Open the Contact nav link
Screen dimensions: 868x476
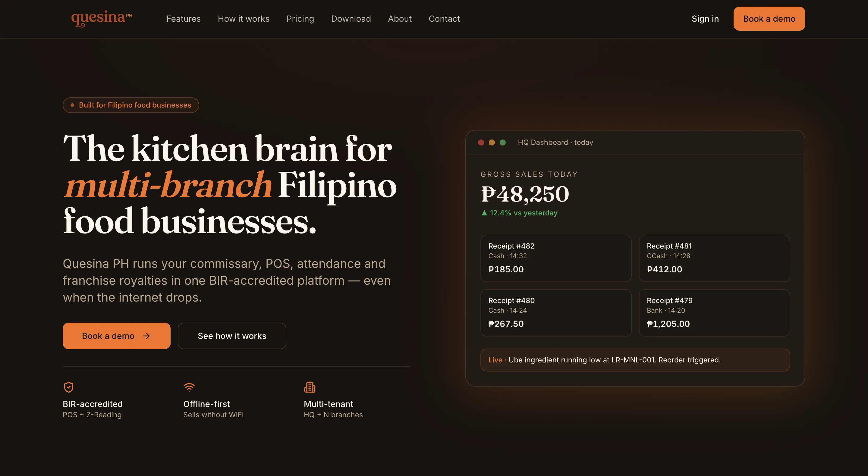[444, 19]
